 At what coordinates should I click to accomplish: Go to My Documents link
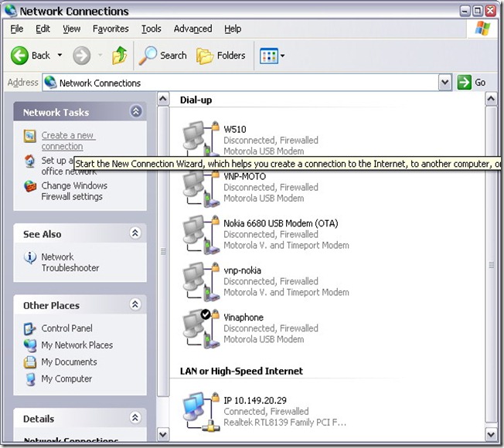pos(69,362)
